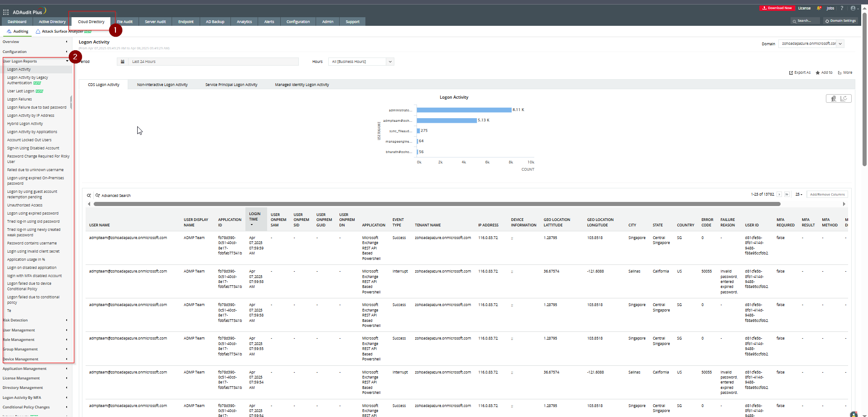
Task: Click the table's horizontal scrollbar
Action: 436,204
